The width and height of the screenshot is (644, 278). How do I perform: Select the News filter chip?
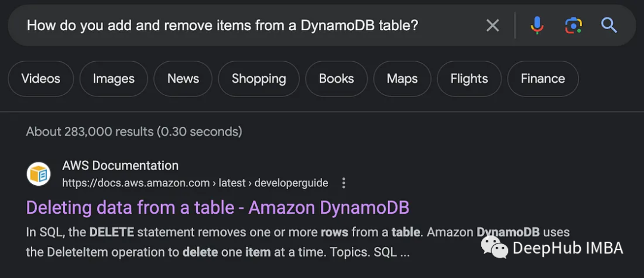183,79
